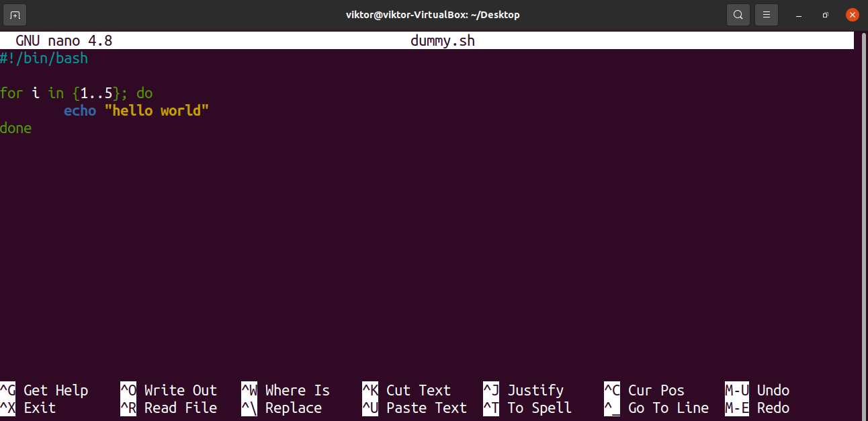Viewport: 868px width, 421px height.
Task: Click the Justify shortcut
Action: [535, 390]
